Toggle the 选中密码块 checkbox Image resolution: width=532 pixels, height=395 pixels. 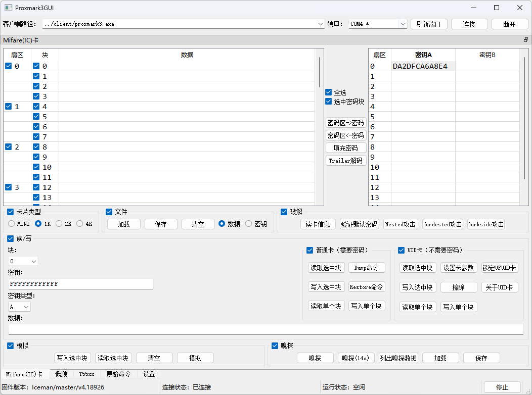(328, 102)
